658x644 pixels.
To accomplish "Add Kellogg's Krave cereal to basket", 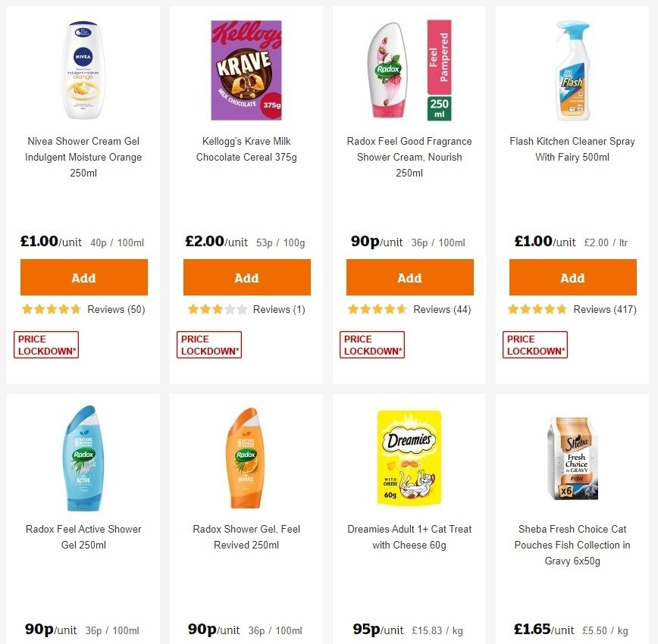I will coord(246,277).
